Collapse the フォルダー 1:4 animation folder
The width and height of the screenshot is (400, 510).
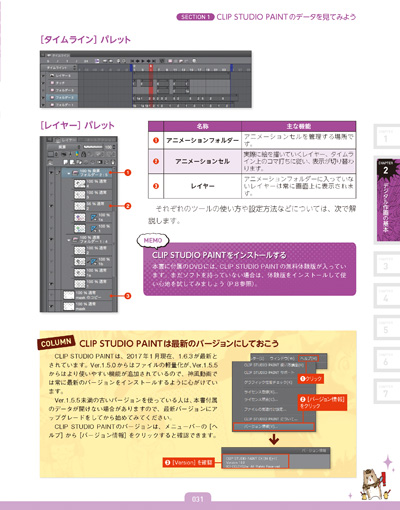tap(69, 240)
